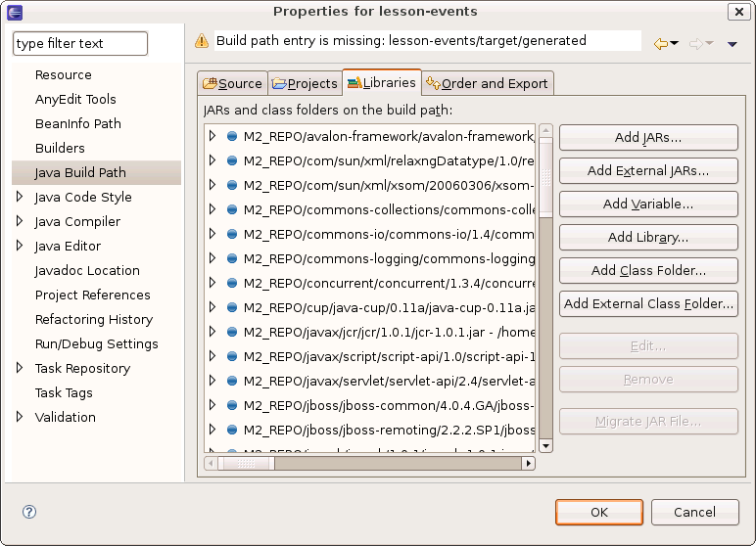Select Javadoc Location in the sidebar
The width and height of the screenshot is (756, 546).
87,271
